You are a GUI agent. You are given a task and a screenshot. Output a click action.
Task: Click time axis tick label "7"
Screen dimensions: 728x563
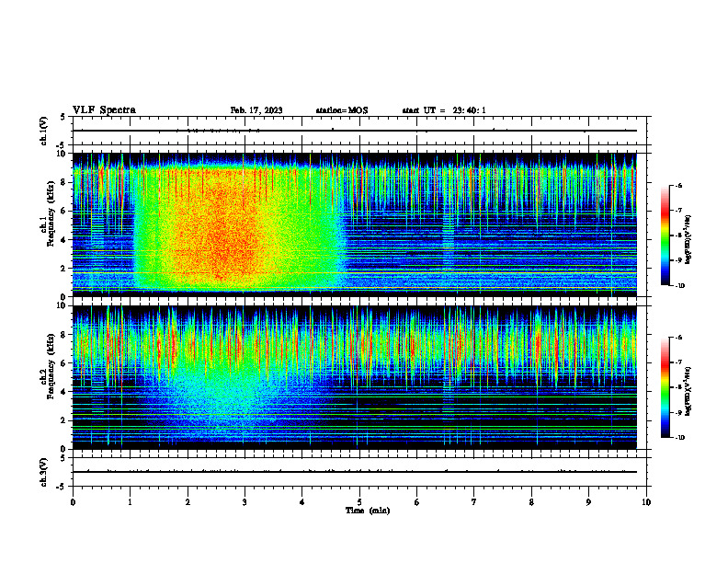pos(474,502)
